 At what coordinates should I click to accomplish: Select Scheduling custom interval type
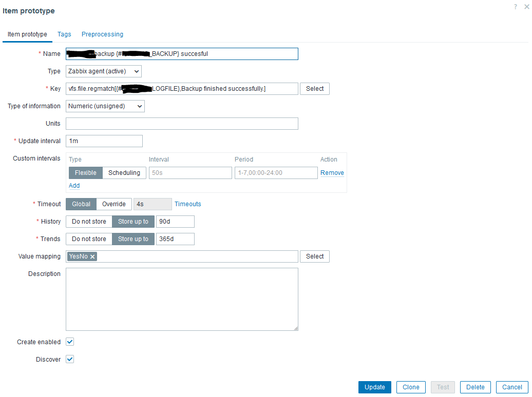(x=124, y=173)
